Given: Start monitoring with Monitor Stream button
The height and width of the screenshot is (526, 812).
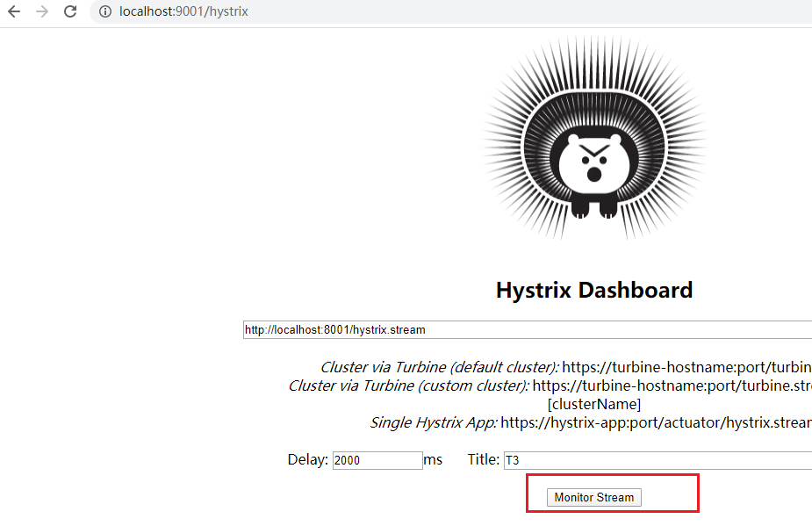Looking at the screenshot, I should point(594,498).
